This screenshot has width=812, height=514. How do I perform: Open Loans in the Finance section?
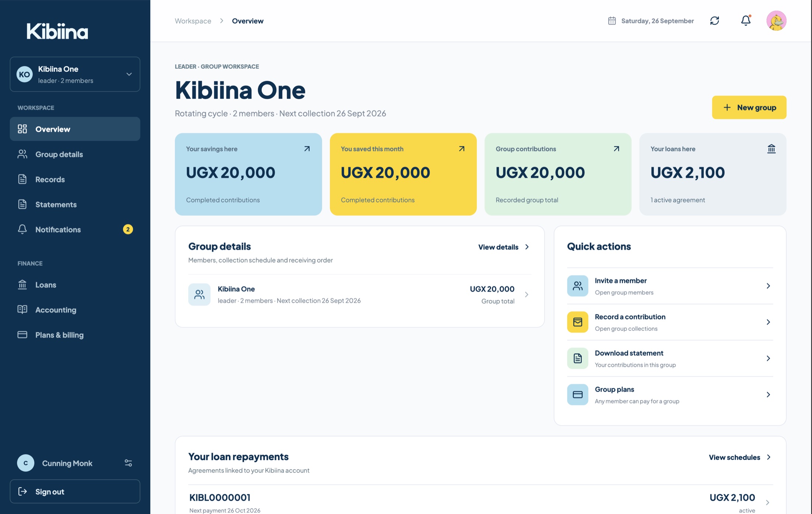[75, 285]
